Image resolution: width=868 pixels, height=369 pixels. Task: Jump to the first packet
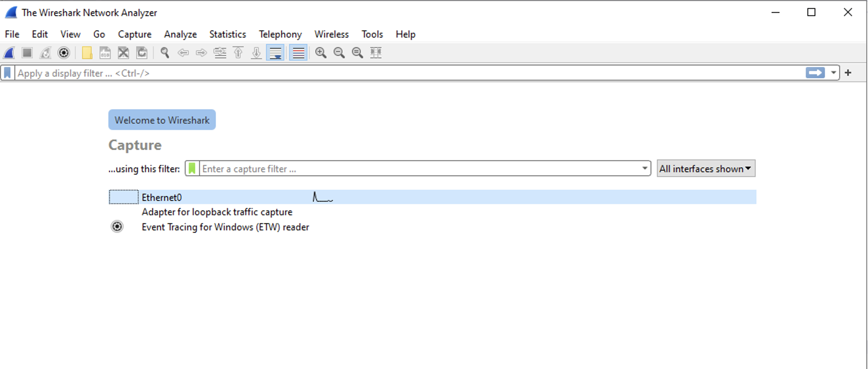[x=238, y=53]
